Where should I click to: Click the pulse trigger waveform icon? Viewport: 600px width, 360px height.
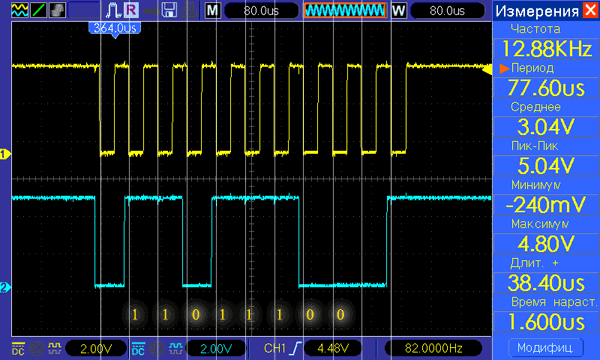(x=113, y=10)
